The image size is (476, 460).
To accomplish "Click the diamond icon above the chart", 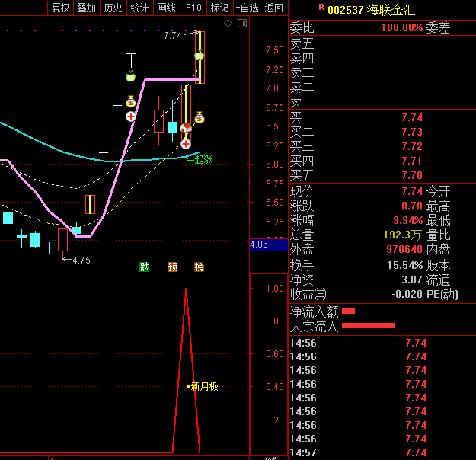I will 228,24.
